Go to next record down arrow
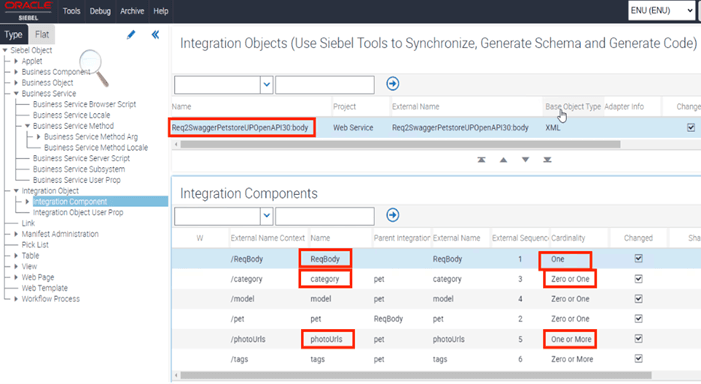This screenshot has width=701, height=384. pyautogui.click(x=525, y=160)
